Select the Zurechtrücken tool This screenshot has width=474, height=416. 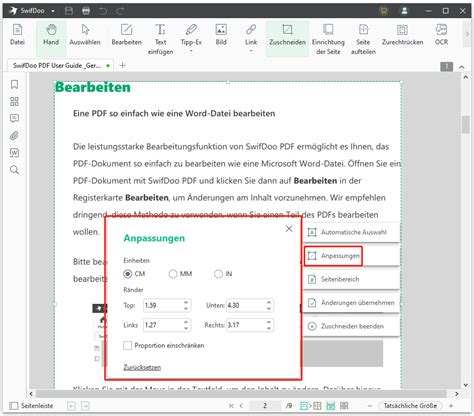click(402, 35)
